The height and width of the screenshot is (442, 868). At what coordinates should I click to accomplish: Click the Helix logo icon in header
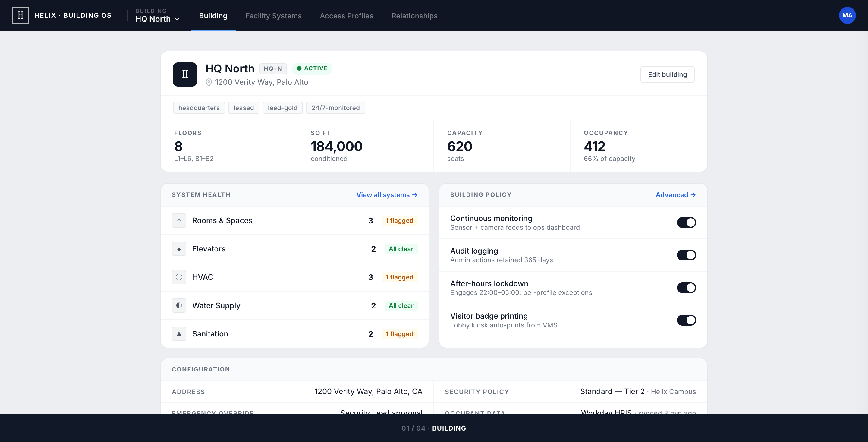click(20, 15)
